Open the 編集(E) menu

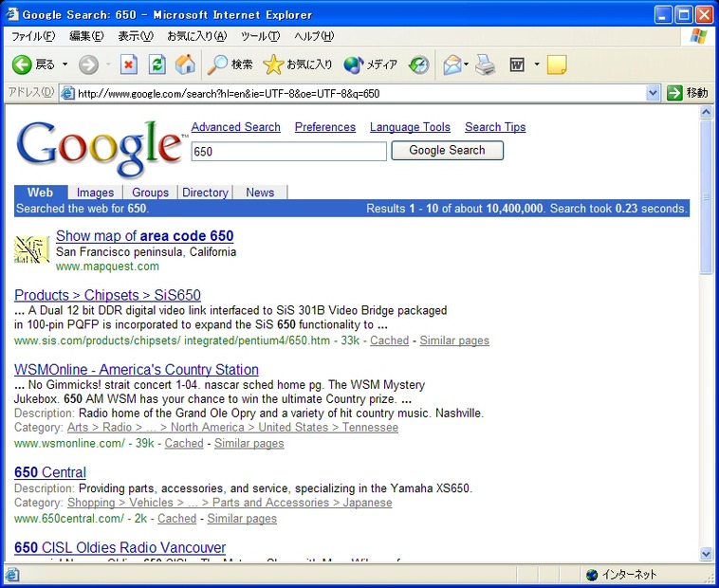coord(86,36)
